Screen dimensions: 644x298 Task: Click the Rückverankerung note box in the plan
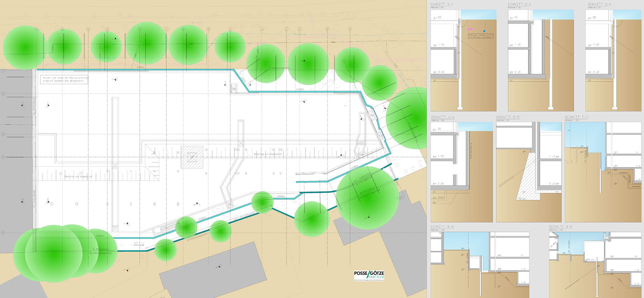tap(64, 79)
